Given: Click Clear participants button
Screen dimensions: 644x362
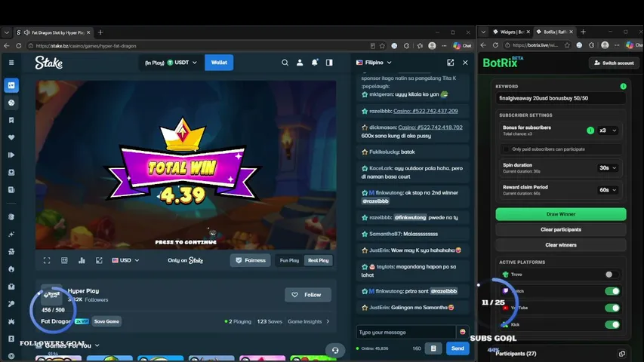Looking at the screenshot, I should click(x=561, y=229).
